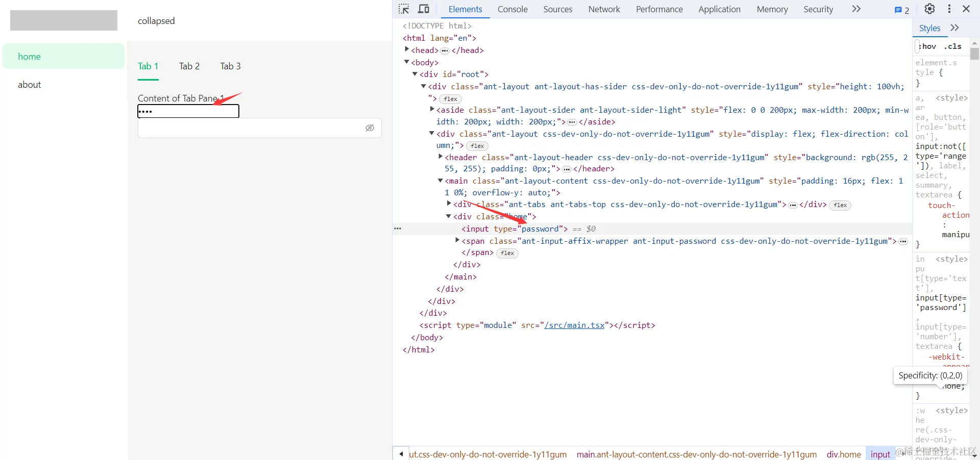This screenshot has width=980, height=460.
Task: Expand the aside ant-layout-sider node
Action: 432,109
